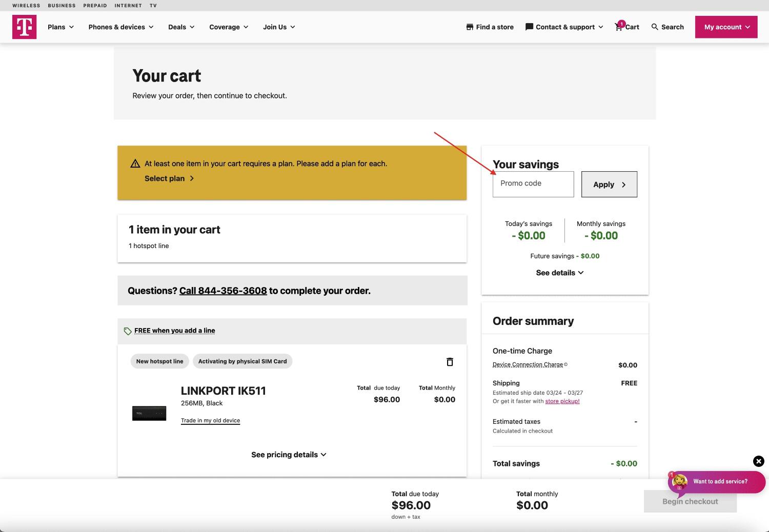Delete LINKPORT IK511 with trash icon
Viewport: 769px width, 532px height.
tap(450, 362)
